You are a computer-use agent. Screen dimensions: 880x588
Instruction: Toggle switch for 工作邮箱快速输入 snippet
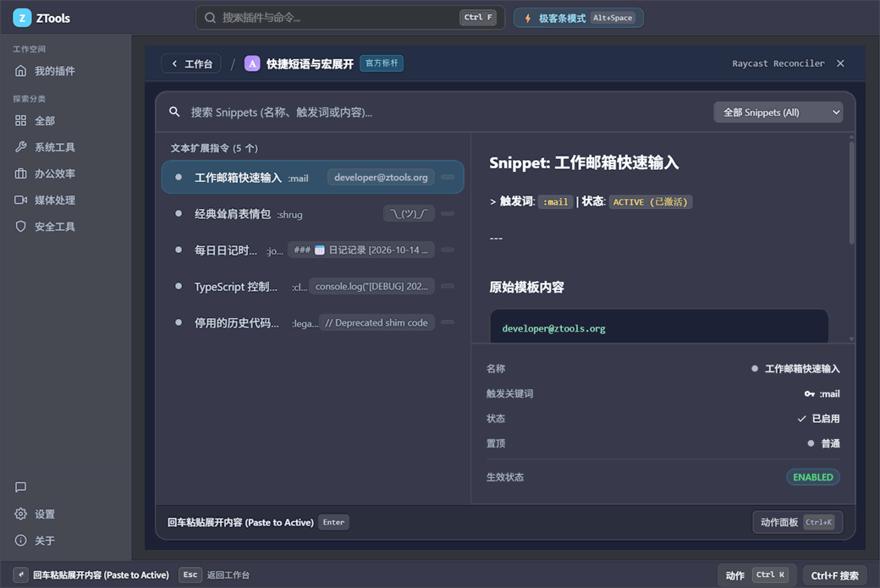pos(448,178)
